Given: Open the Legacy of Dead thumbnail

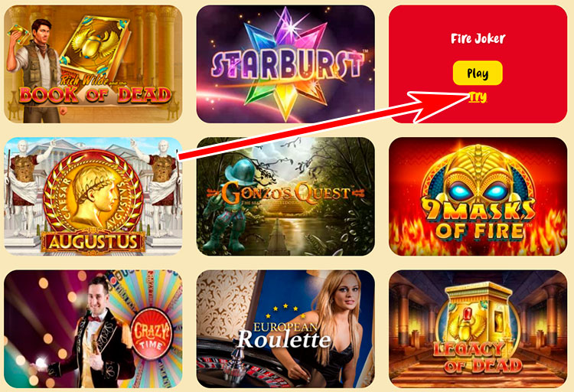Looking at the screenshot, I should (478, 329).
